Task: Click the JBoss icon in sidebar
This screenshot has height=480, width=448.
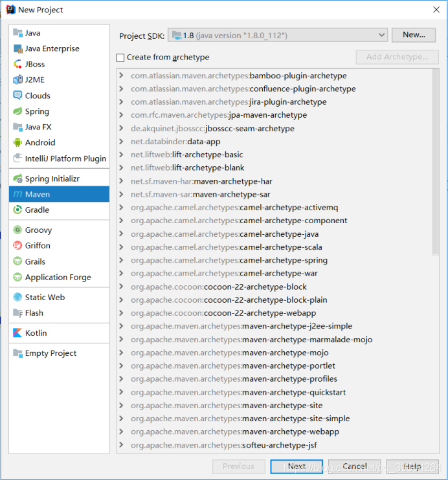Action: [17, 64]
